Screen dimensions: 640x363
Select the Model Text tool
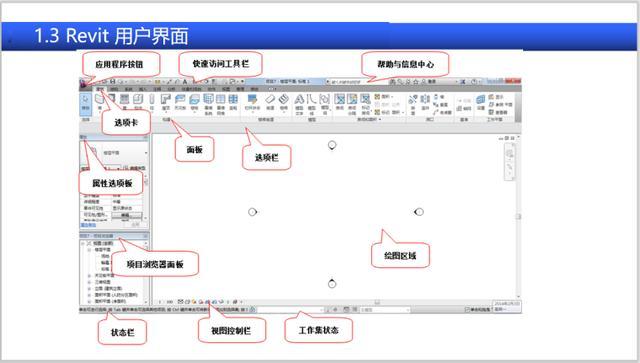pos(299,104)
